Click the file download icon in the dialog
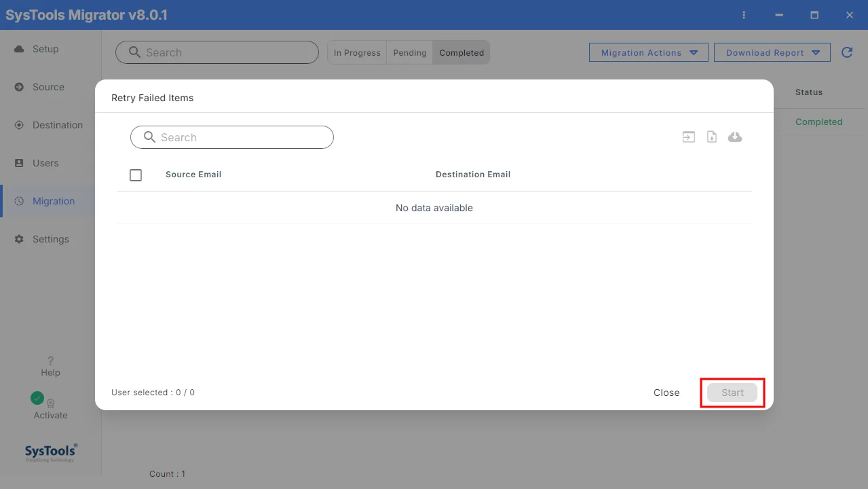The height and width of the screenshot is (489, 868). [x=712, y=137]
